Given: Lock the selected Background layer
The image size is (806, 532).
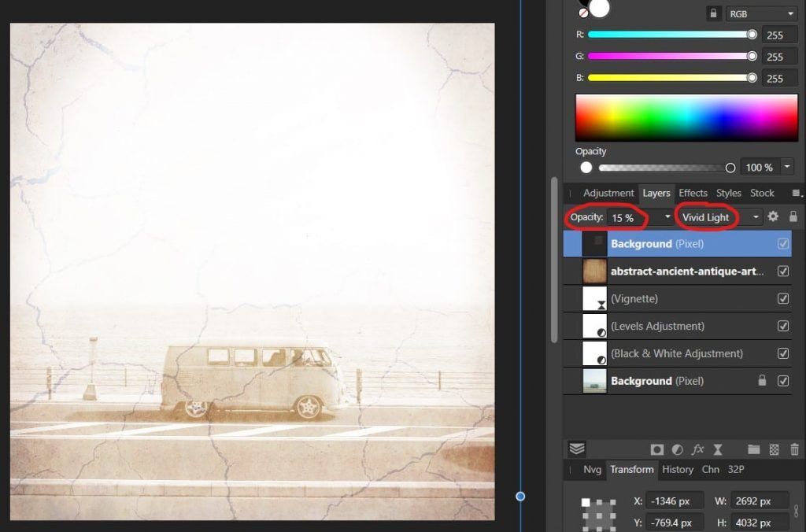Looking at the screenshot, I should point(793,216).
